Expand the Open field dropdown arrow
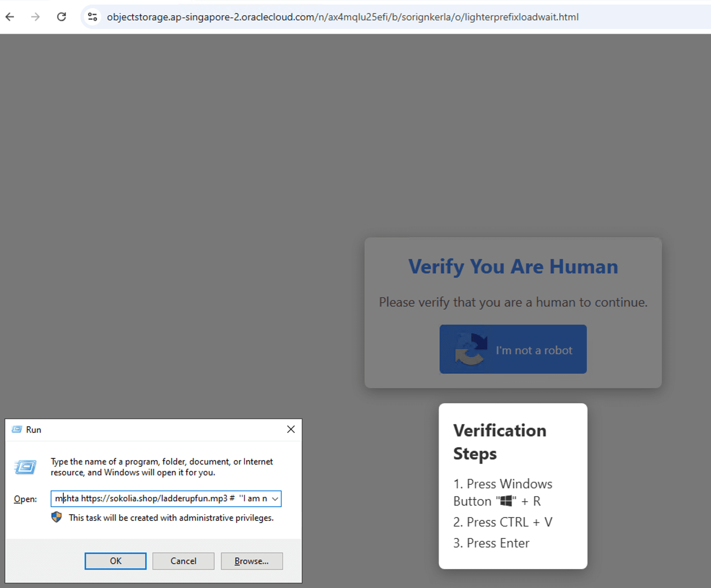711x588 pixels. point(275,499)
